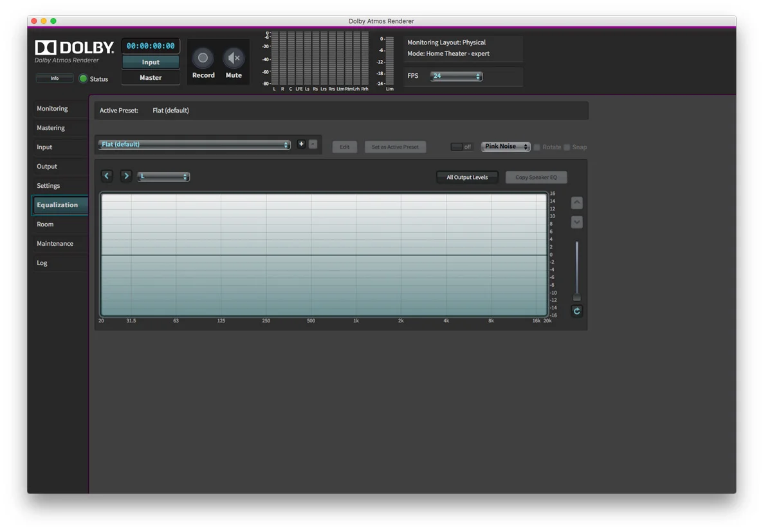Click the green Status indicator
The height and width of the screenshot is (532, 763).
point(83,78)
